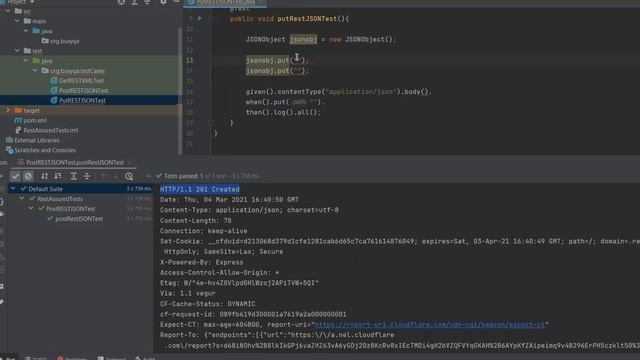This screenshot has width=640, height=360.
Task: Sort test results by duration
Action: (58, 176)
